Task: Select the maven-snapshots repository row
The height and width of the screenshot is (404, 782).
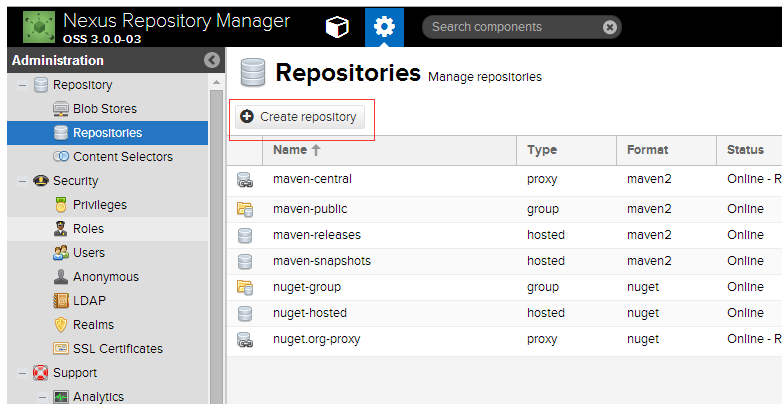Action: coord(504,261)
